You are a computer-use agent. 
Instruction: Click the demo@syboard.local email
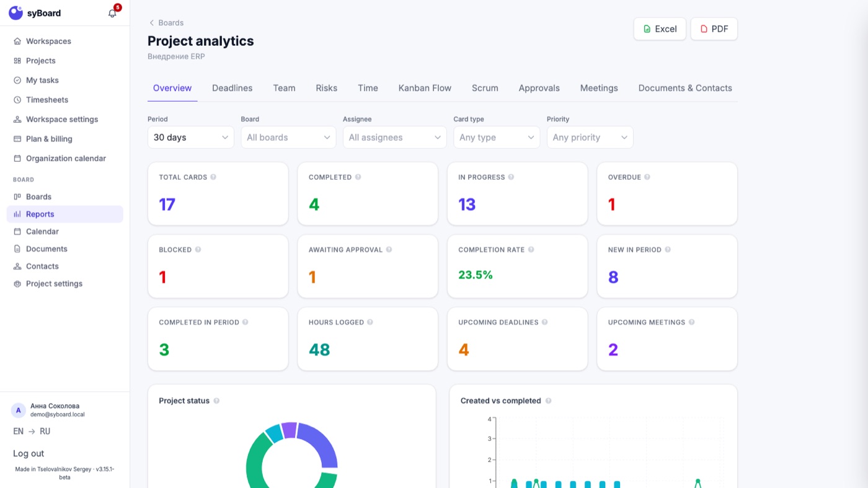pyautogui.click(x=58, y=414)
